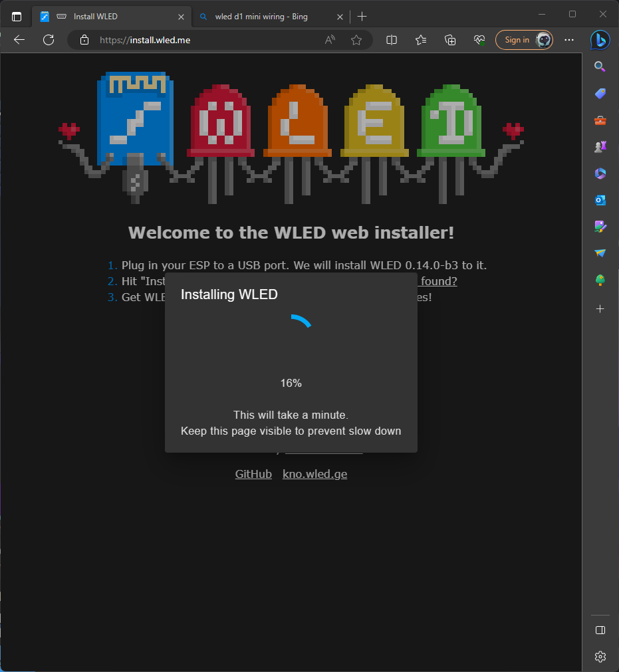The height and width of the screenshot is (672, 619).
Task: Open Drop file sharing panel
Action: point(600,253)
